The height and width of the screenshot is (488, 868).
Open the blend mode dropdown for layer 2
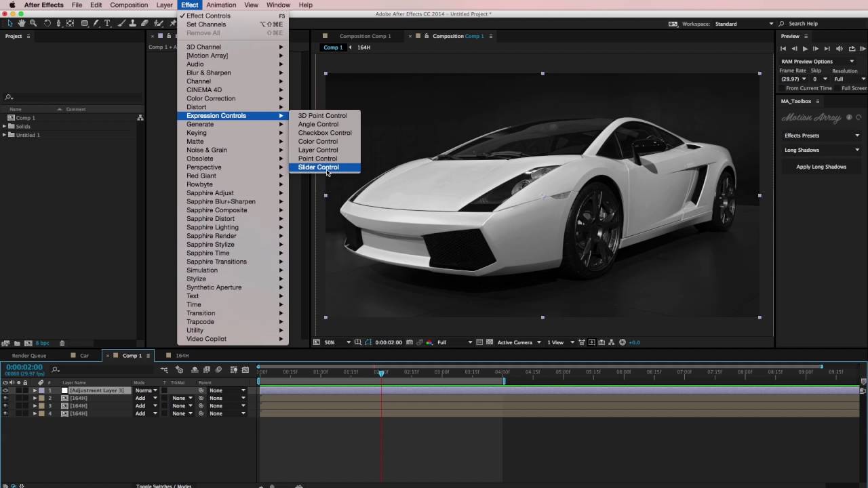coord(146,398)
